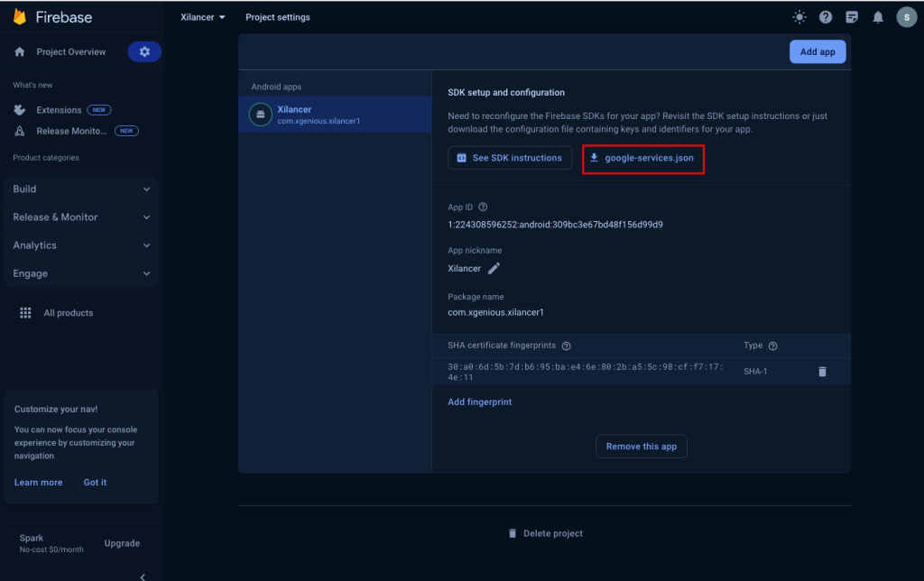Click the Type column help icon
The width and height of the screenshot is (924, 581).
[x=772, y=346]
